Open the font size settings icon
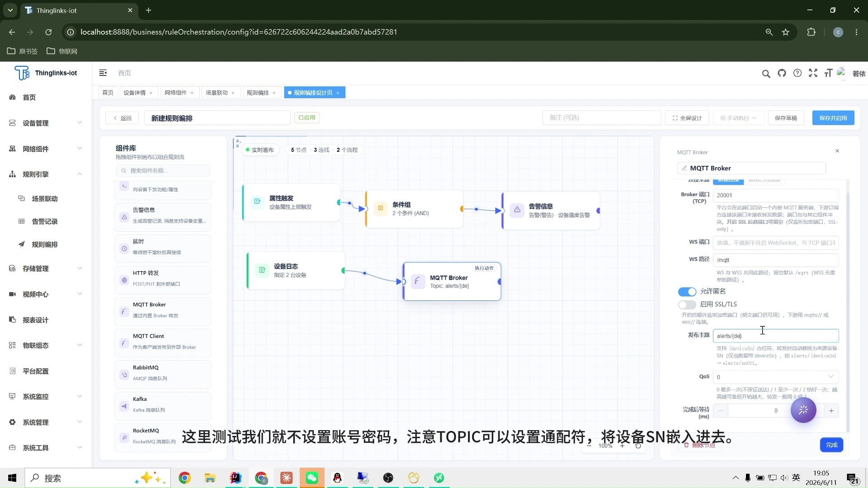Image resolution: width=868 pixels, height=488 pixels. point(828,73)
